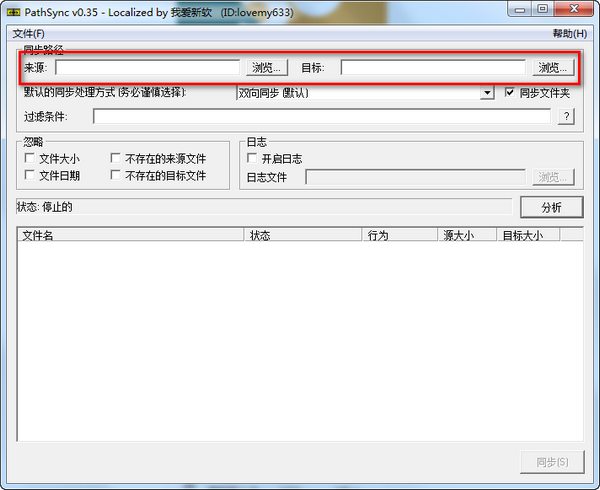The width and height of the screenshot is (600, 490).
Task: Check the 不存在的目标文件 option
Action: [x=116, y=176]
